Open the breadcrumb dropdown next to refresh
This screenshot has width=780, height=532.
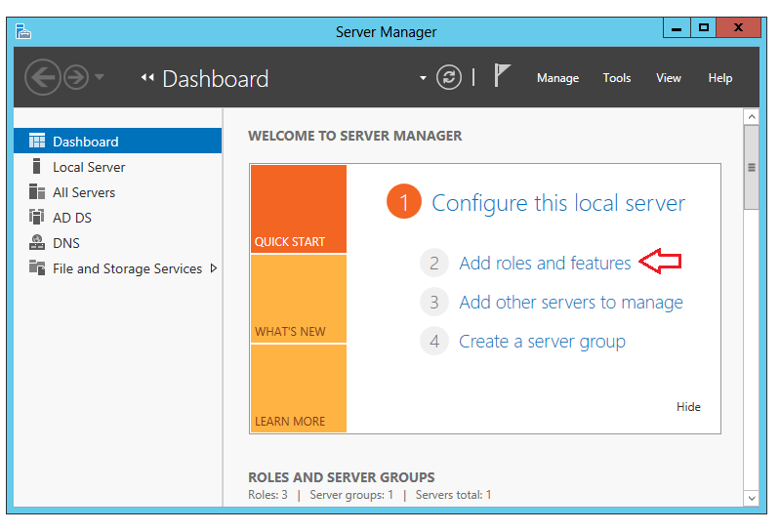(423, 78)
